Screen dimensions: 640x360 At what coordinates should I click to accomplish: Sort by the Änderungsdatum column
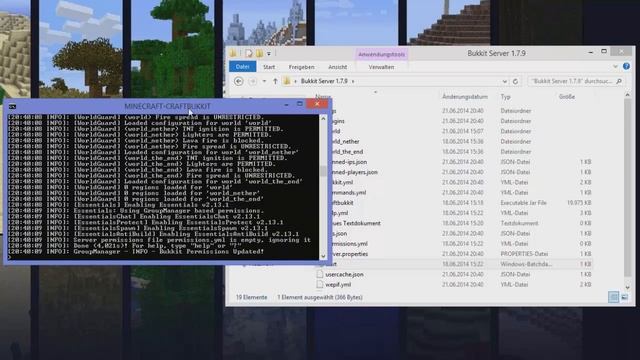(465, 97)
